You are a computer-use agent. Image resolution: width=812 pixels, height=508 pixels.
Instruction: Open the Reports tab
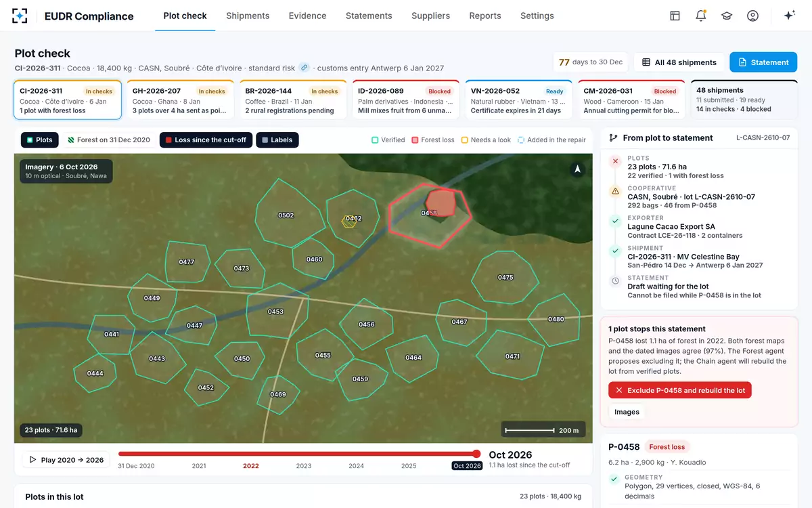pyautogui.click(x=485, y=16)
